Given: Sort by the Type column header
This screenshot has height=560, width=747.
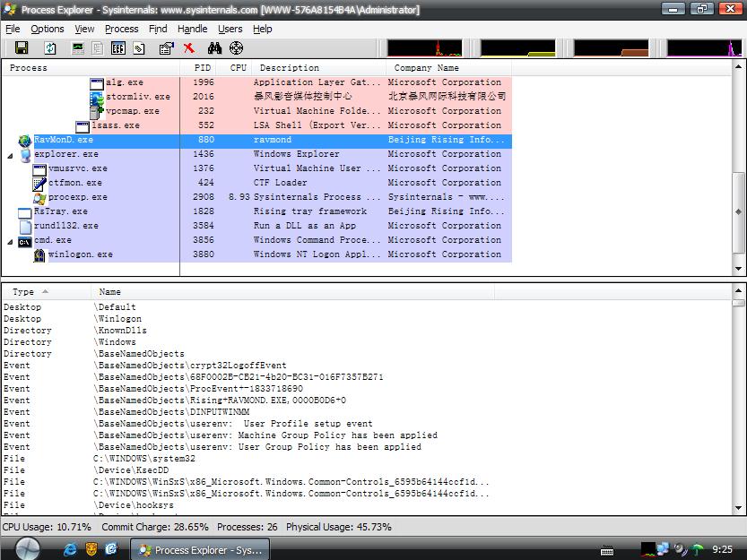Looking at the screenshot, I should [x=24, y=292].
